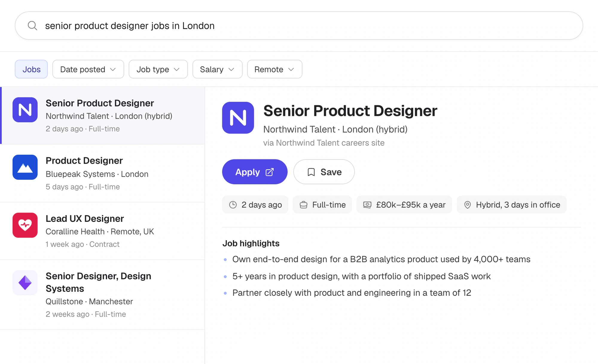Click the 'Hybrid, 3 days in office' chip
This screenshot has height=364, width=598.
coord(512,205)
